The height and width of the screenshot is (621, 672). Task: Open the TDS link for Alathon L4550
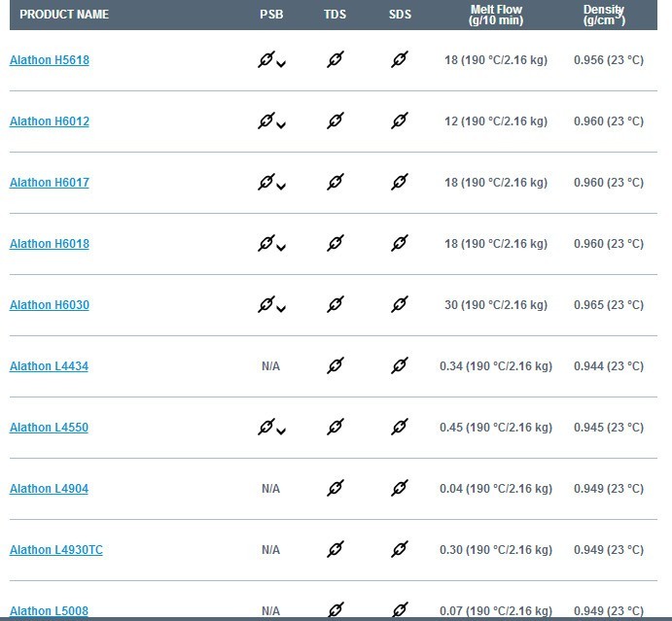(x=336, y=427)
